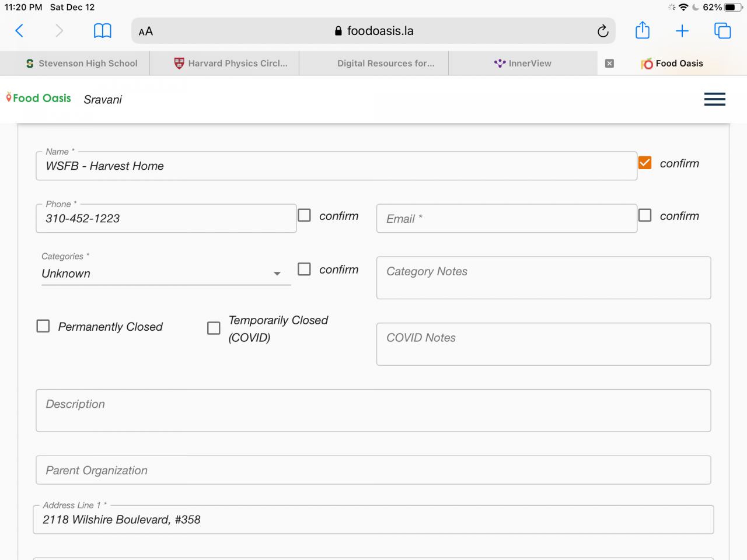Edit the Phone number field
This screenshot has width=747, height=560.
tap(166, 219)
